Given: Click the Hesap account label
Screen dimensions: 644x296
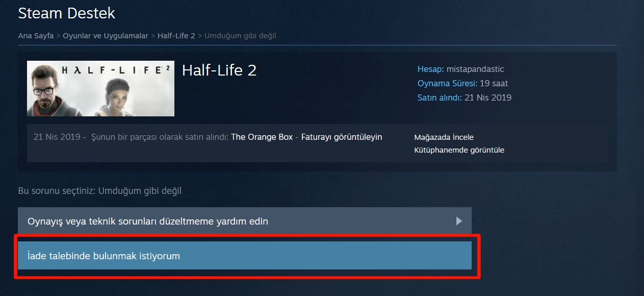Looking at the screenshot, I should pos(431,69).
